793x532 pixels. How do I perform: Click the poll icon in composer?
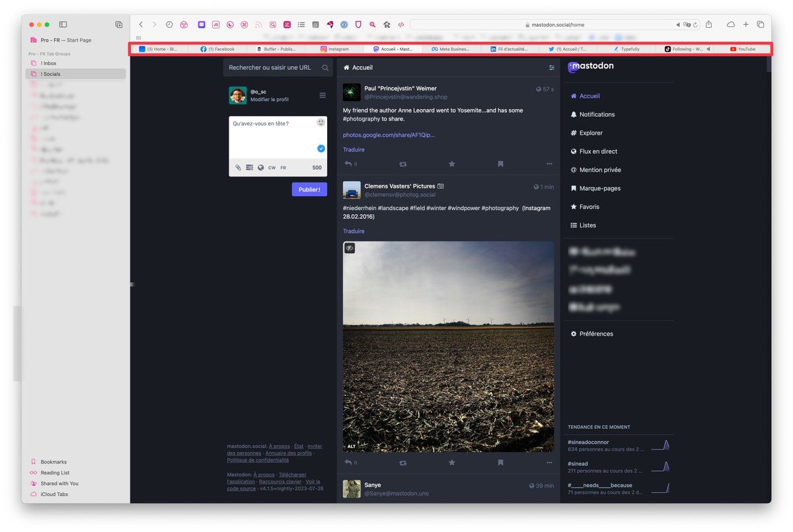pyautogui.click(x=250, y=168)
